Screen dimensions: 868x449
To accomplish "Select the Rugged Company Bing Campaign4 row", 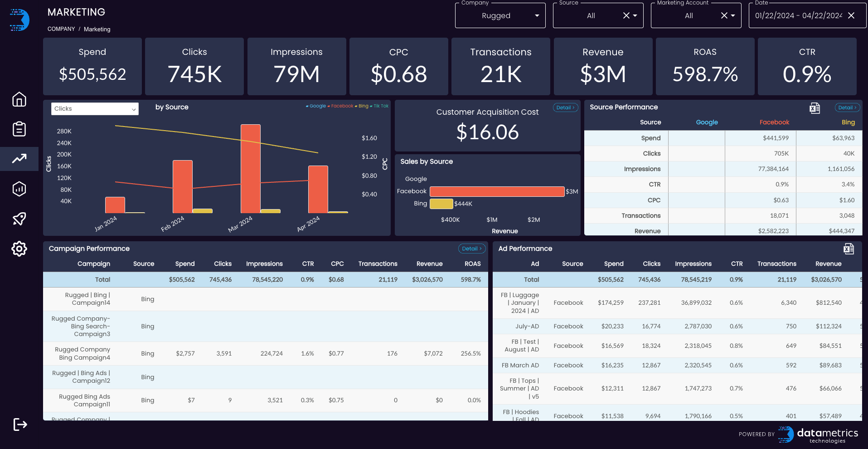I will [x=266, y=354].
